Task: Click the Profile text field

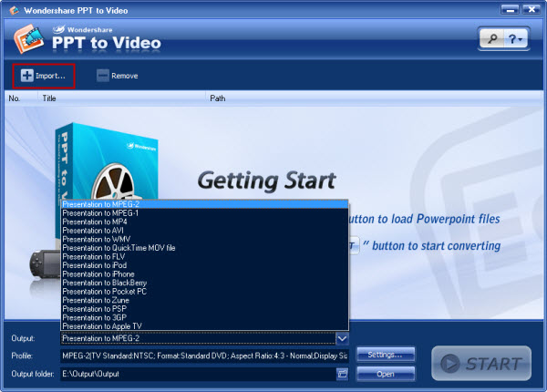Action: coord(204,356)
